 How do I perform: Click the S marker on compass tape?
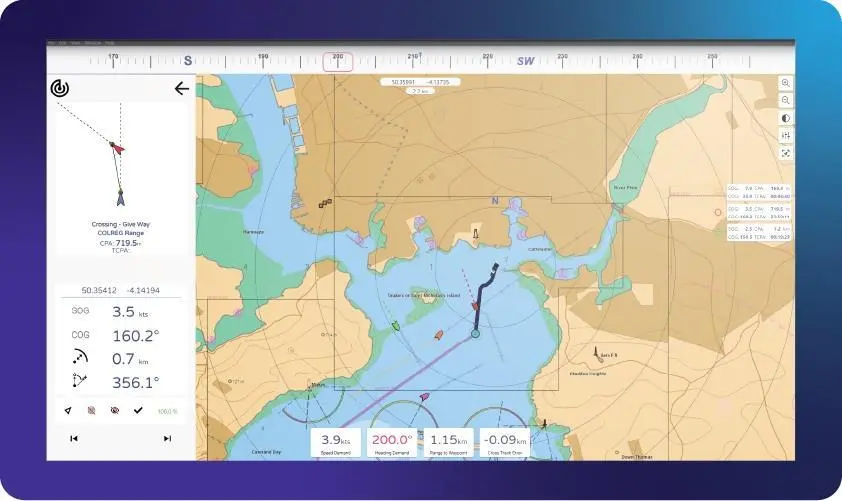click(188, 61)
